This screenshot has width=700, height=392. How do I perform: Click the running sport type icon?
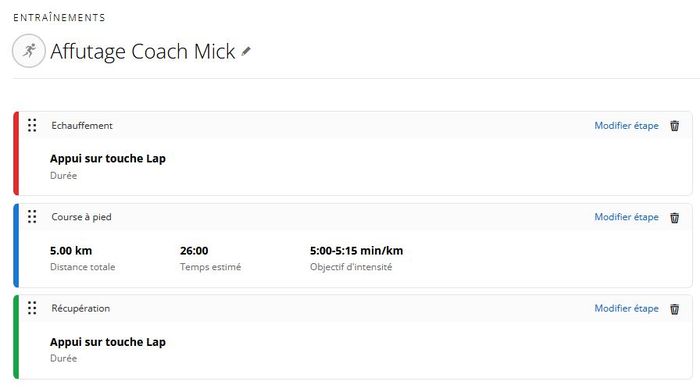coord(29,51)
